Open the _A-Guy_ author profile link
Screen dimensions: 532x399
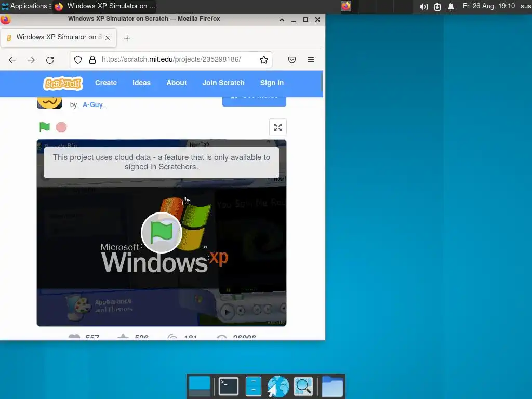[x=92, y=105]
